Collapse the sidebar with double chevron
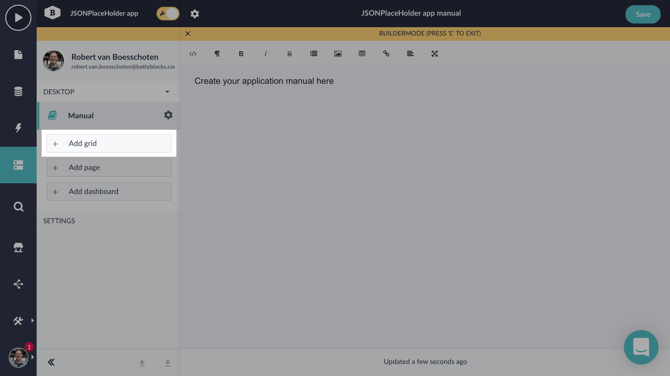Image resolution: width=670 pixels, height=376 pixels. [51, 362]
